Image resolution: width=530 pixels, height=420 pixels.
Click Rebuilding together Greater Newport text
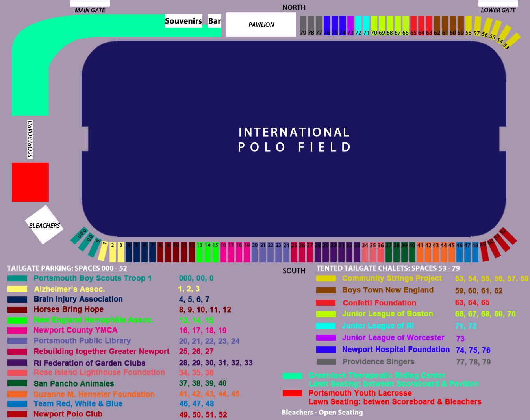click(x=102, y=352)
